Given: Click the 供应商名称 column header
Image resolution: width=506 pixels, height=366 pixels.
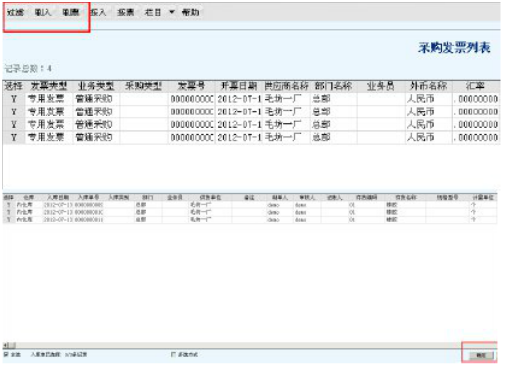Looking at the screenshot, I should pyautogui.click(x=286, y=86).
